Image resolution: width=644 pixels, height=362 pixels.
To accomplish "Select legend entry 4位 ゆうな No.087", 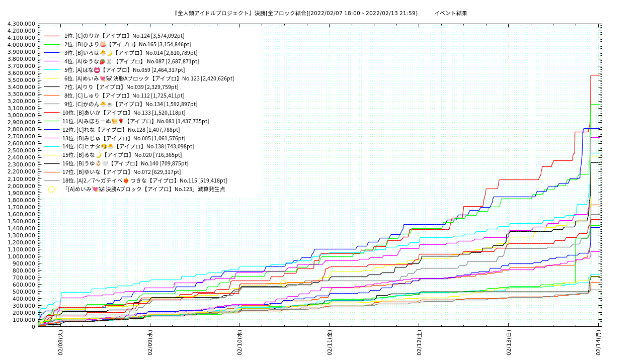I will tap(131, 61).
